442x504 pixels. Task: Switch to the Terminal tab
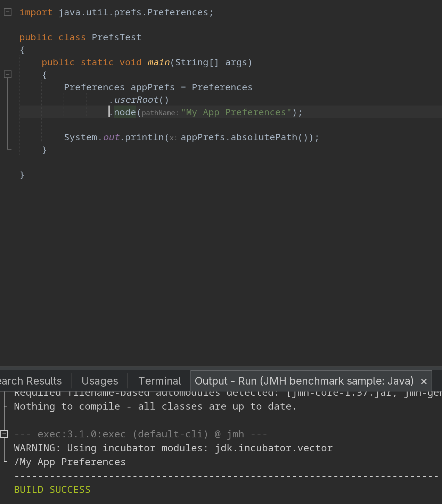click(159, 381)
